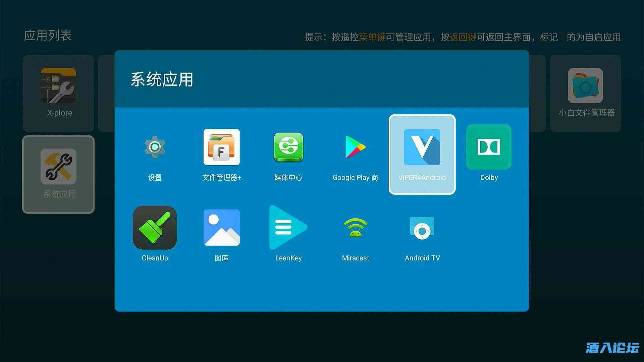The width and height of the screenshot is (644, 362).
Task: Launch 文件管理器+ file manager
Action: click(221, 147)
